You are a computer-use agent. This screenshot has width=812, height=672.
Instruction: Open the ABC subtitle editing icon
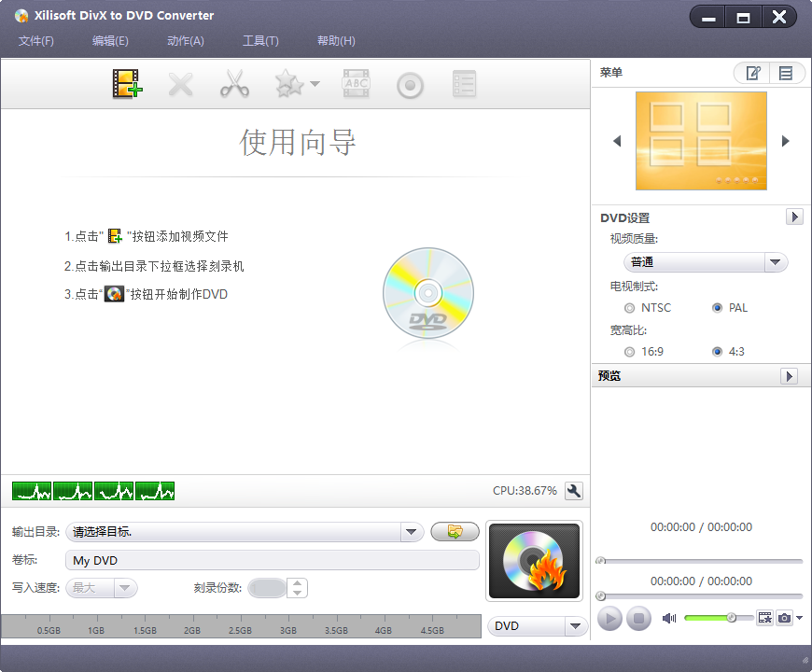(x=356, y=84)
